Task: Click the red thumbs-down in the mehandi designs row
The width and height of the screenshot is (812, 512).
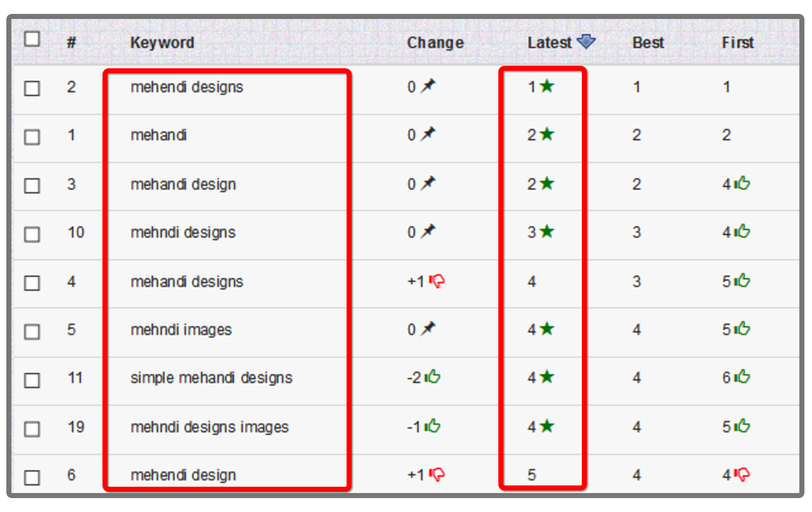Action: click(437, 281)
